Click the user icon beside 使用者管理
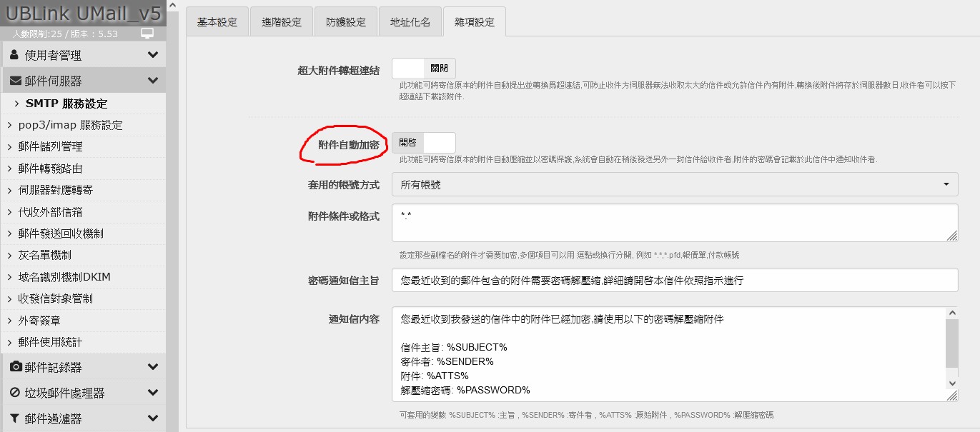Screen dimensions: 980x432 [x=14, y=55]
